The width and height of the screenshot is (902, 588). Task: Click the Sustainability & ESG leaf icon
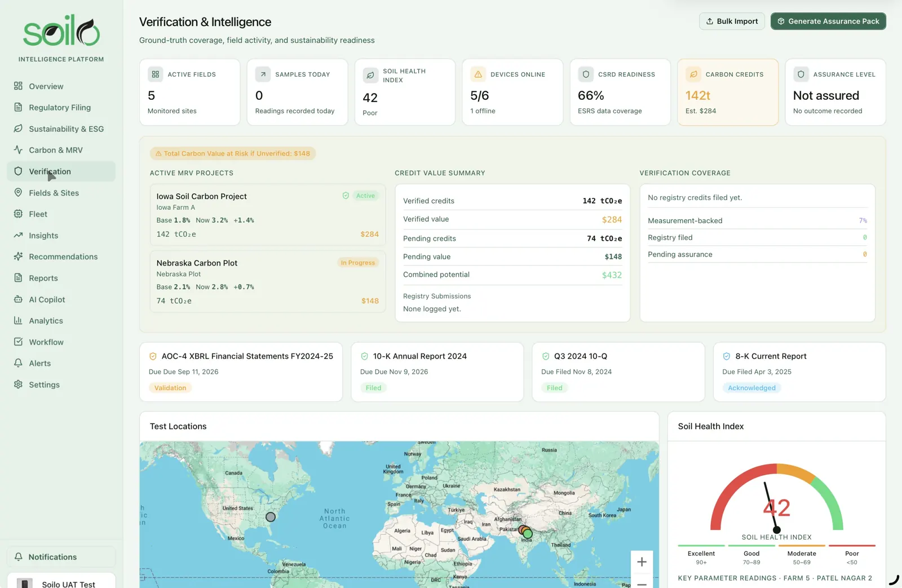pos(18,129)
